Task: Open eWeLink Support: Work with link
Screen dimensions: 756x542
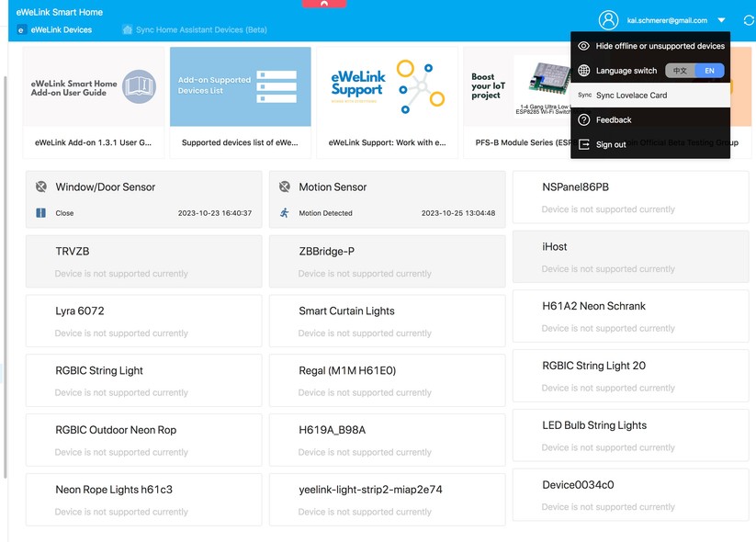Action: click(x=387, y=142)
